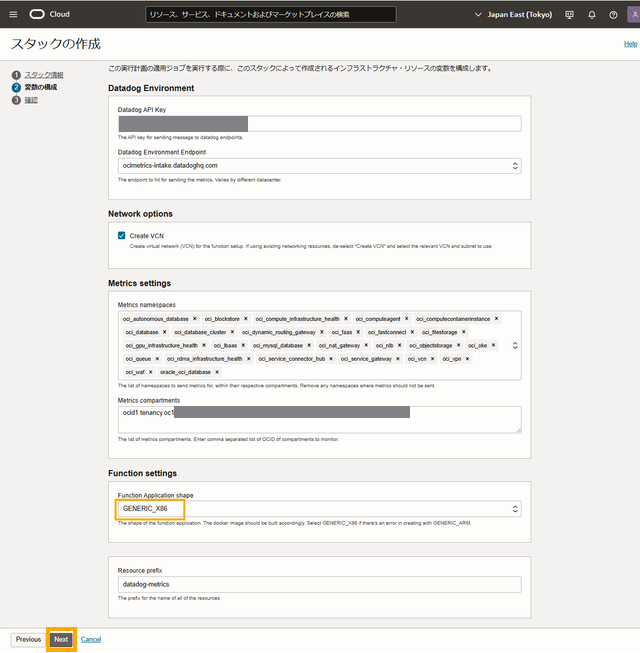The image size is (640, 653).
Task: Select step 2 変数の構成
Action: pyautogui.click(x=41, y=87)
